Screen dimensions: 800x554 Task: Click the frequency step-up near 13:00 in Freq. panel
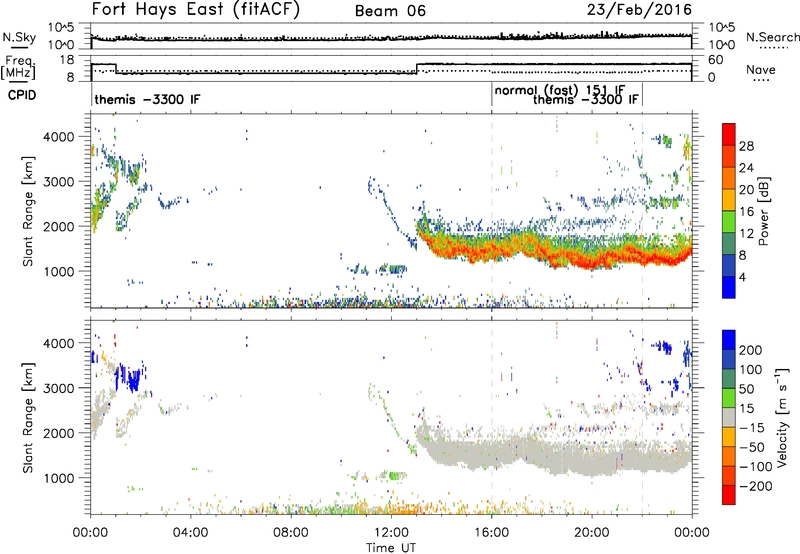click(x=417, y=68)
